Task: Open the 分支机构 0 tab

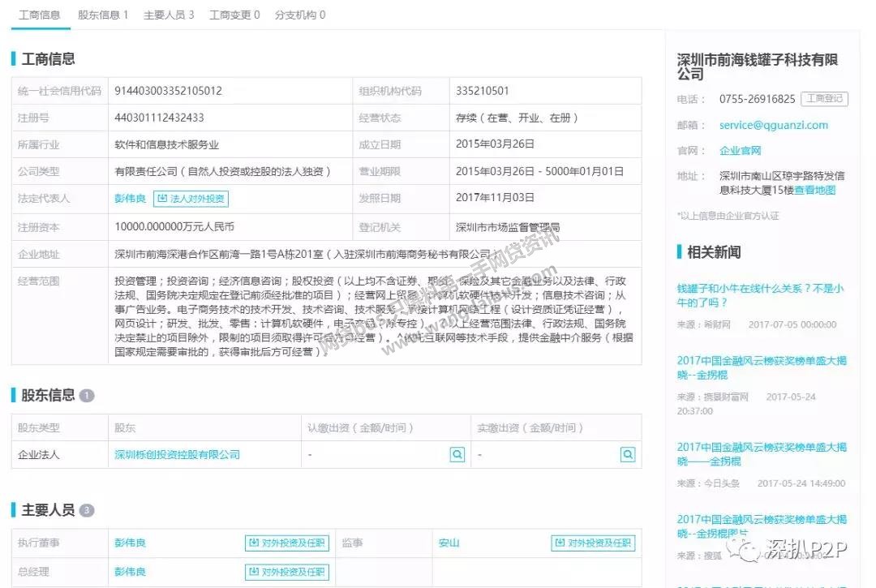Action: [x=300, y=15]
